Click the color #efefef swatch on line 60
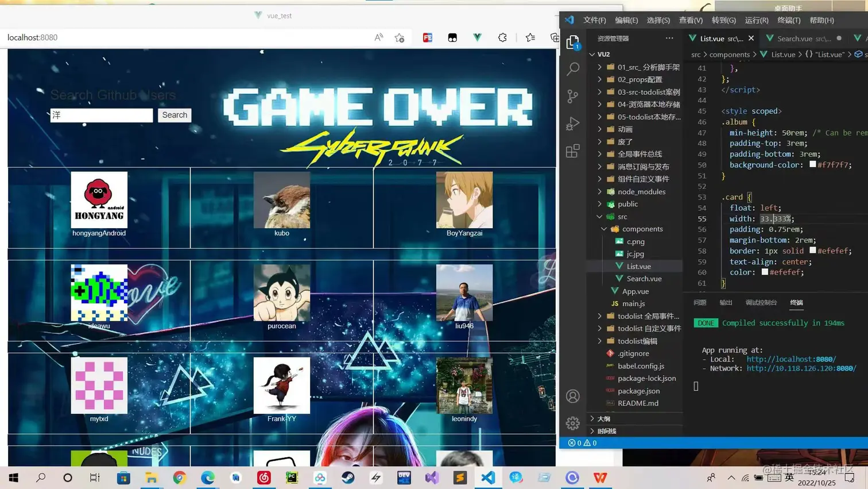The height and width of the screenshot is (489, 868). (765, 272)
